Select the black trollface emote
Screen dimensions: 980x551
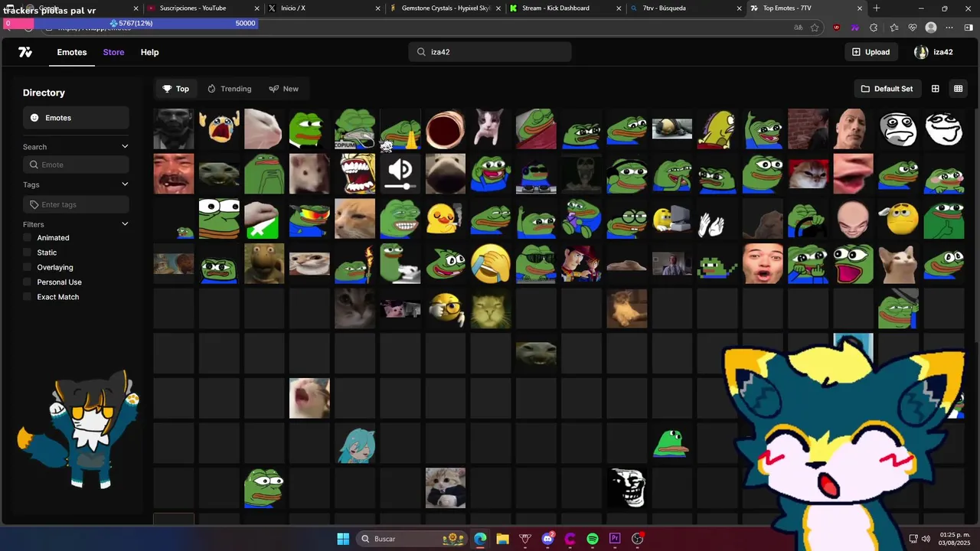[627, 488]
